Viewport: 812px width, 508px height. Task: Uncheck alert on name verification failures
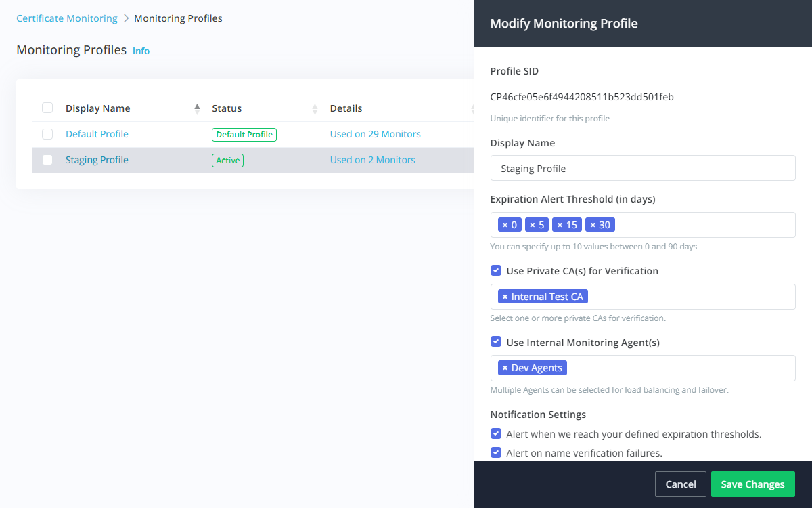(496, 452)
